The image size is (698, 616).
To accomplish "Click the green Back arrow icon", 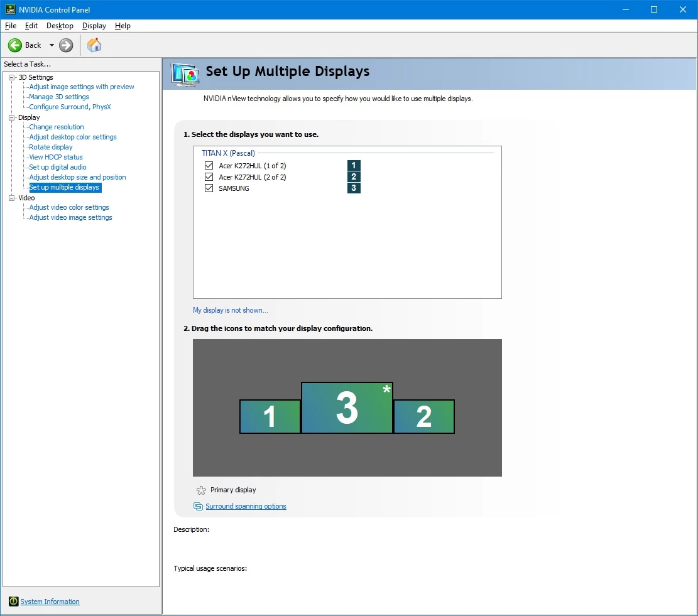I will (14, 45).
